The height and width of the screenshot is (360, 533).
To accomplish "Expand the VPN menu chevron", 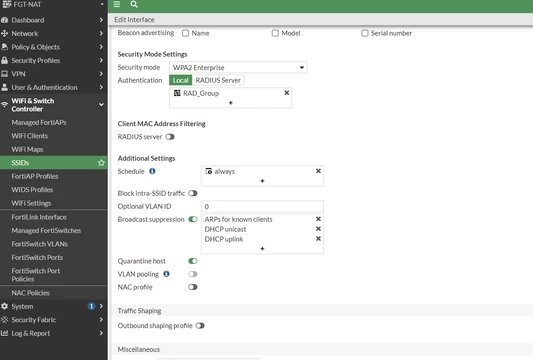I will pyautogui.click(x=101, y=74).
